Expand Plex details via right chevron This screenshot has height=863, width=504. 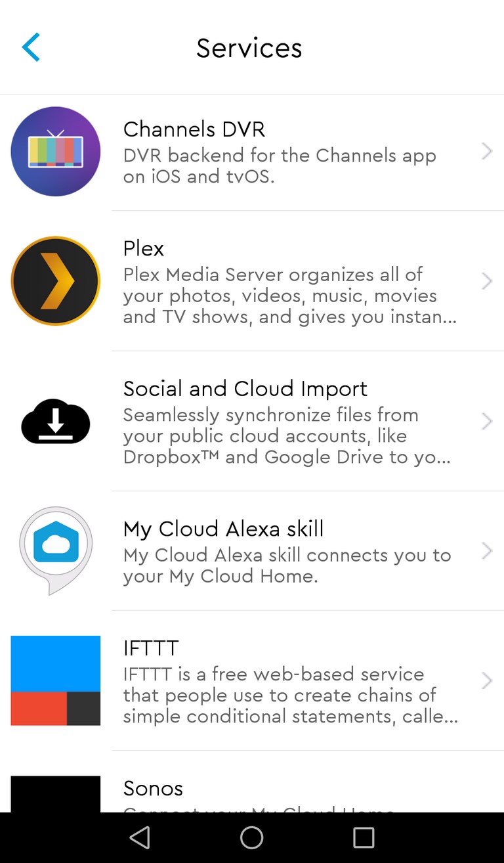pos(487,281)
